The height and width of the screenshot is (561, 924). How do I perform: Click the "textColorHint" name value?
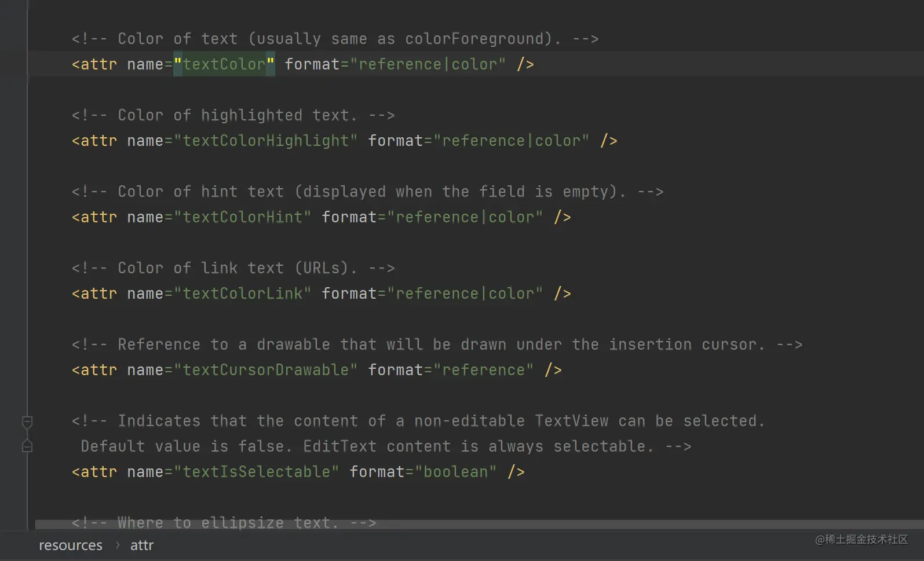pos(243,217)
